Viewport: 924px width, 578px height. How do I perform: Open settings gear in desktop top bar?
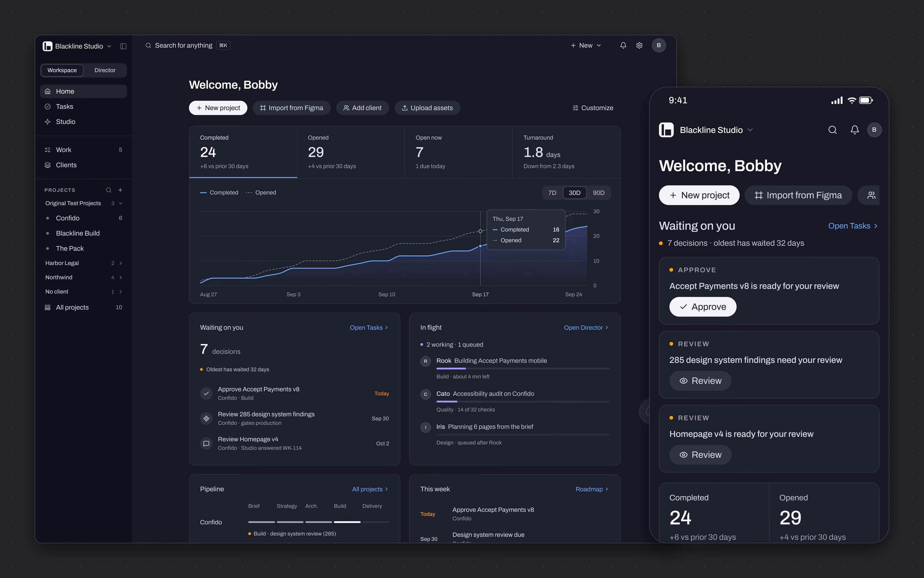[640, 45]
